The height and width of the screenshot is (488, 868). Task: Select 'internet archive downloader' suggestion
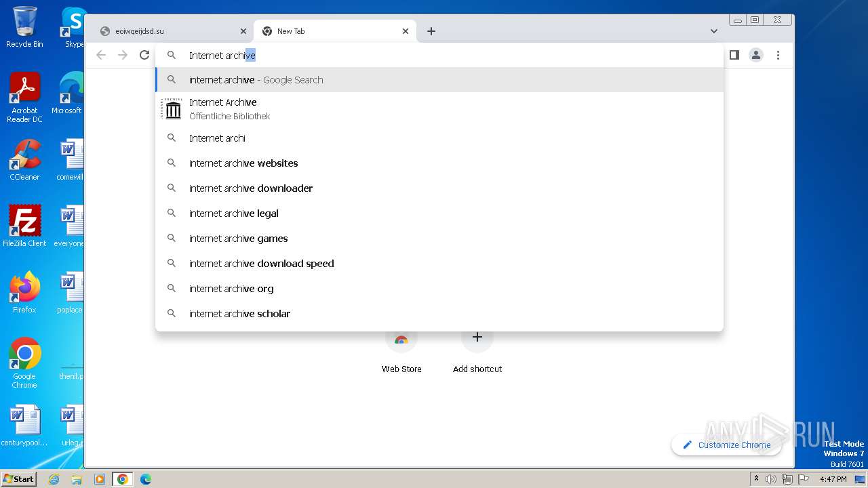[439, 188]
